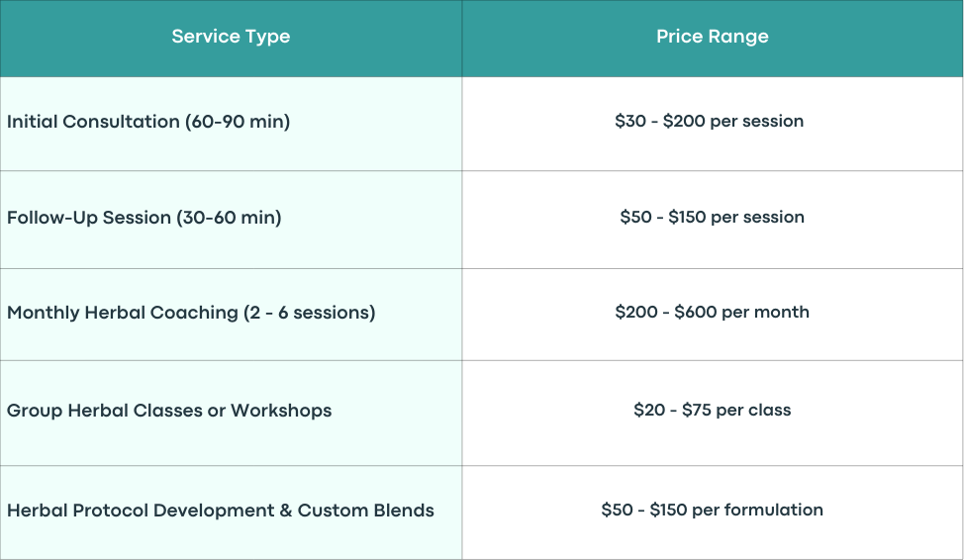The image size is (964, 560).
Task: Click the $50 - $150 per session price
Action: coord(712,217)
